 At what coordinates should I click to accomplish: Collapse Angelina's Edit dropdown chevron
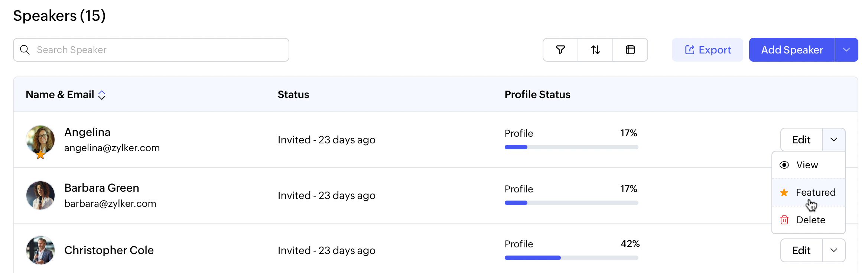coord(834,140)
